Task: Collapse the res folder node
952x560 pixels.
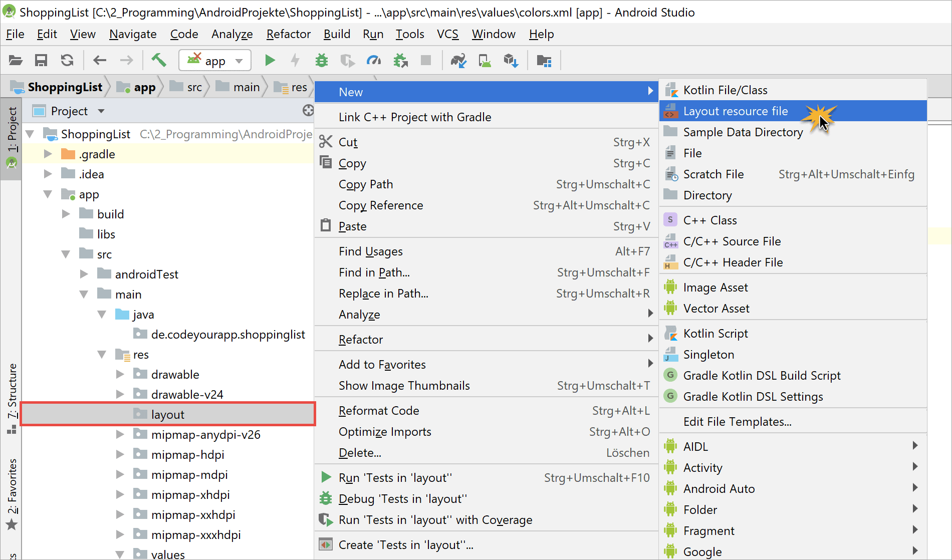Action: pos(102,354)
